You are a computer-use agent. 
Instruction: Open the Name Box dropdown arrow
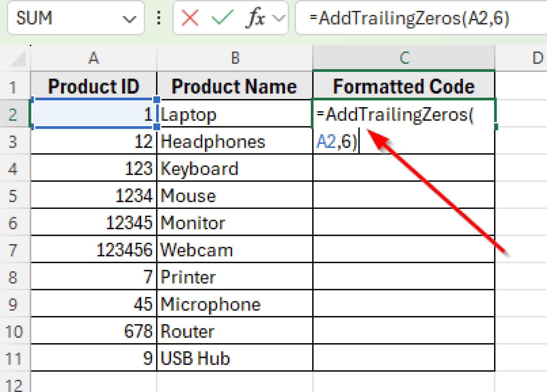(x=129, y=19)
